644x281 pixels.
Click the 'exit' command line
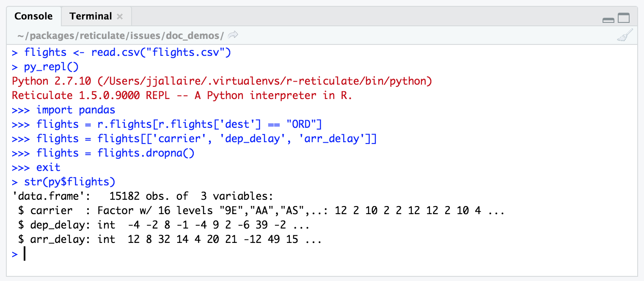click(x=48, y=168)
